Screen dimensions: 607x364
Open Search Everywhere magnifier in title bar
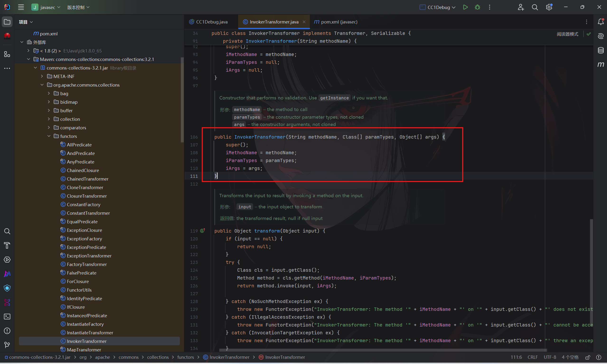[x=535, y=7]
